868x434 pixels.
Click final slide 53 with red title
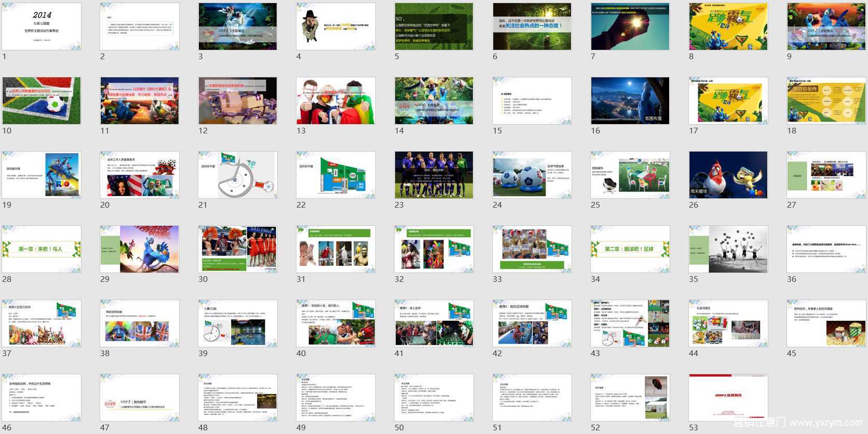point(728,398)
